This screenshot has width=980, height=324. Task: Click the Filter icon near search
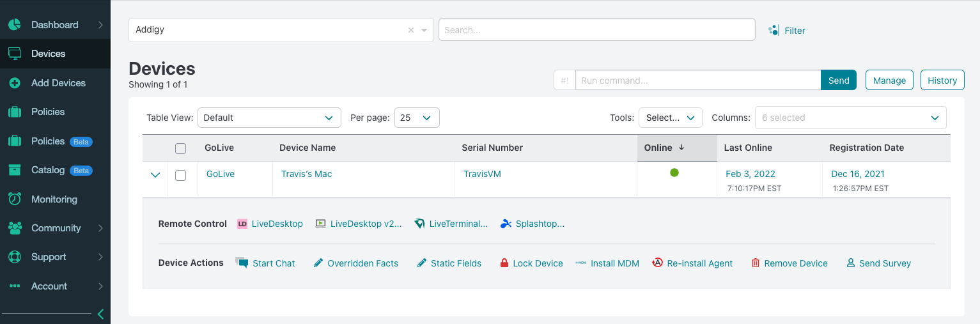(774, 30)
